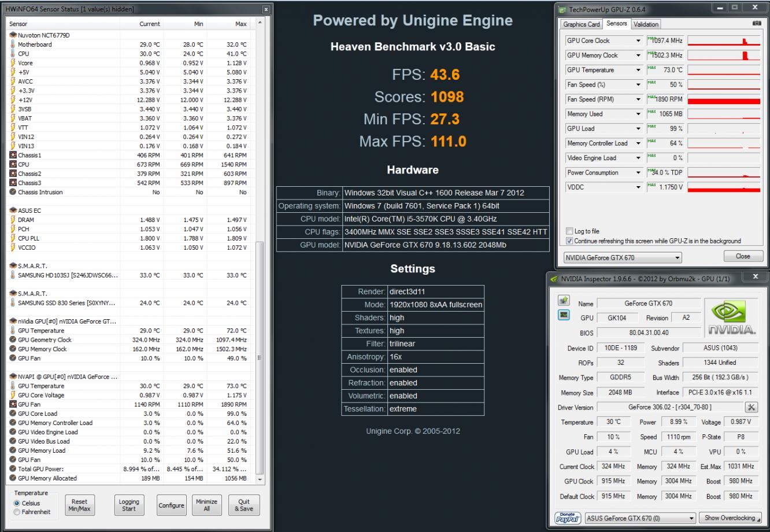
Task: Open driver profile settings wrench icon
Action: (x=752, y=407)
